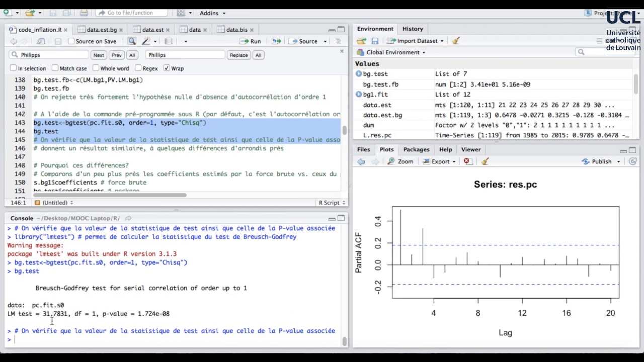644x362 pixels.
Task: Open the Source button dropdown arrow
Action: 325,41
